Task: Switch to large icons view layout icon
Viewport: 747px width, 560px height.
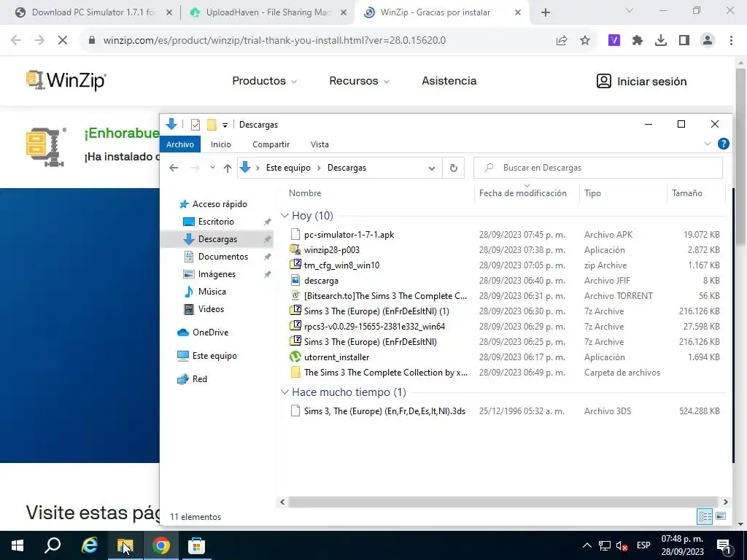Action: pyautogui.click(x=721, y=516)
